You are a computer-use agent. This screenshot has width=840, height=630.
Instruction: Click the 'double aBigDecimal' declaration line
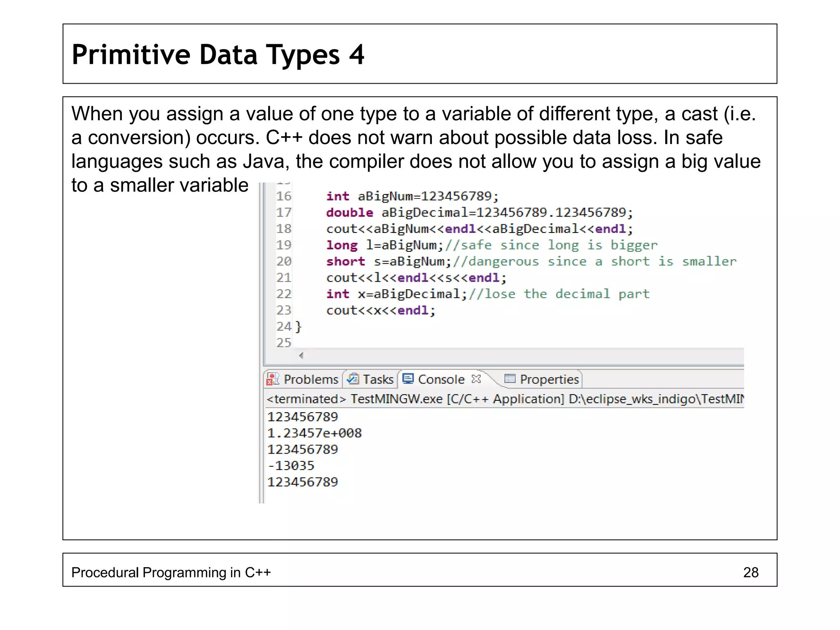click(480, 212)
